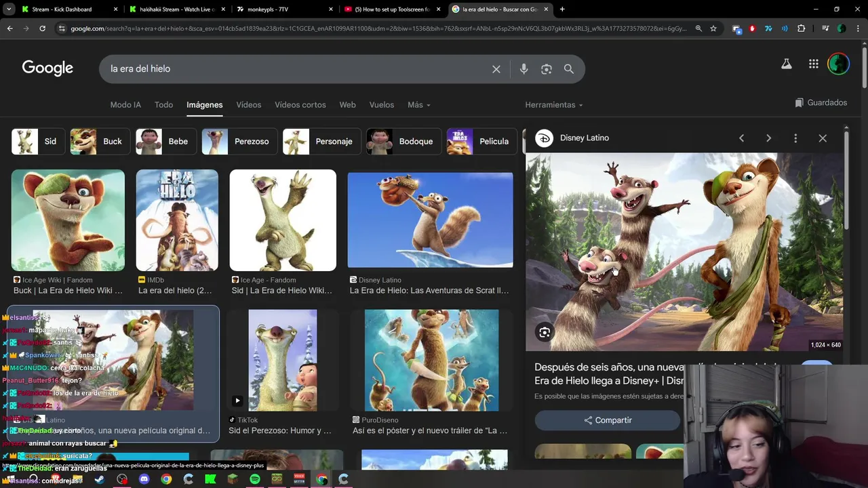Filter images by the Sid chip
Image resolution: width=868 pixels, height=488 pixels.
click(38, 142)
